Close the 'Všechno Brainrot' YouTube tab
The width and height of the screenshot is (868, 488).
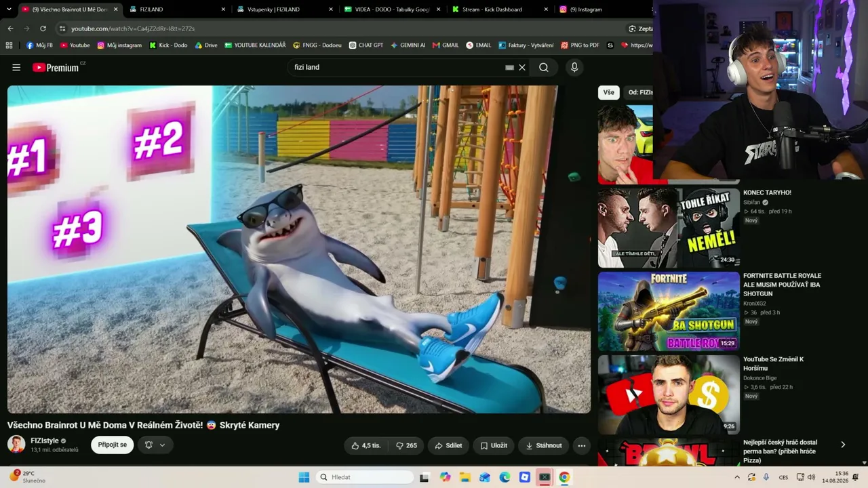tap(116, 9)
